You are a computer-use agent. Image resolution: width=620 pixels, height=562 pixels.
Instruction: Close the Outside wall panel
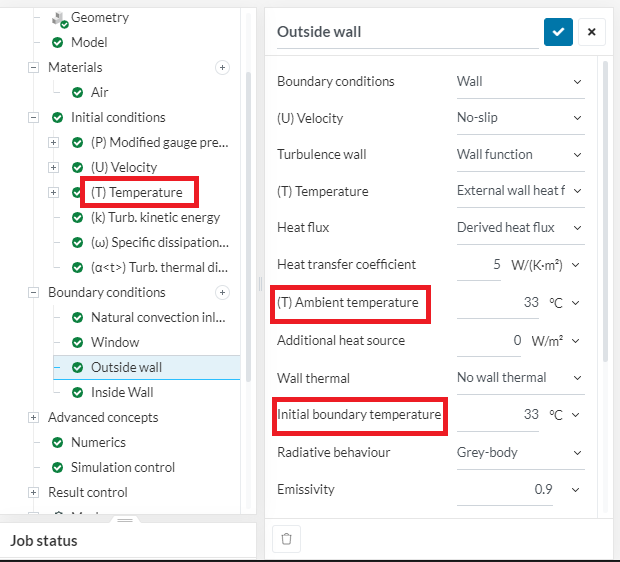[x=591, y=31]
